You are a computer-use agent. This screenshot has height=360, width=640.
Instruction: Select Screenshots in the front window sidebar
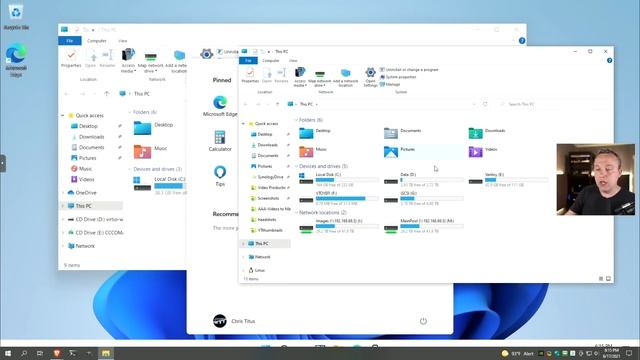point(268,198)
